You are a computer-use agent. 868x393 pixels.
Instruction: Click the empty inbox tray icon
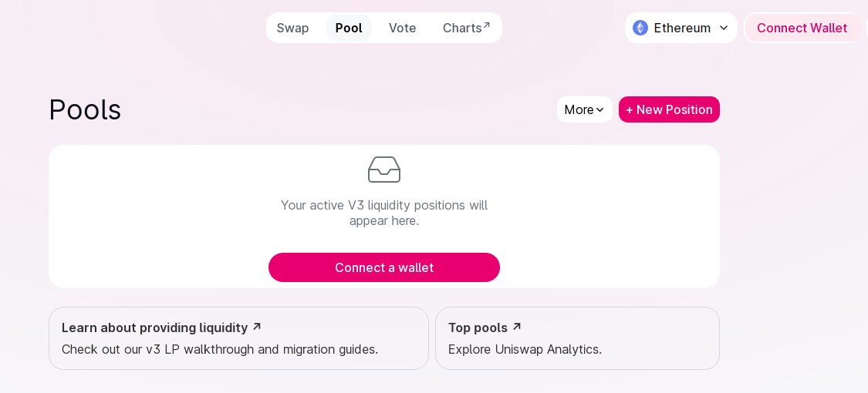tap(384, 170)
